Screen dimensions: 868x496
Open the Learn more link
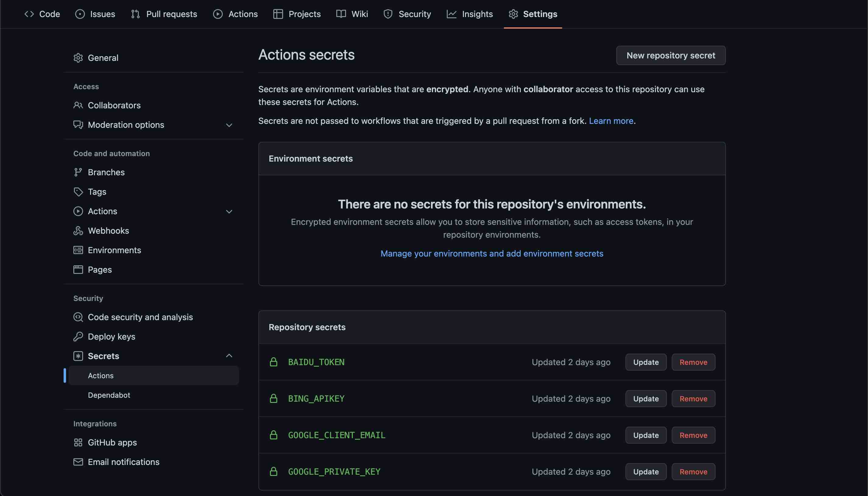pos(611,121)
